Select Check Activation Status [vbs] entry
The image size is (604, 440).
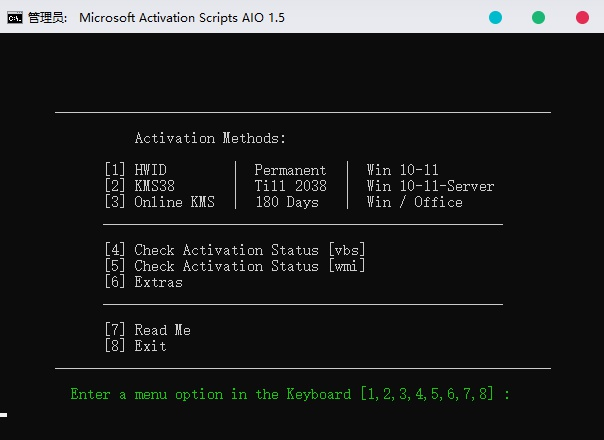[235, 250]
